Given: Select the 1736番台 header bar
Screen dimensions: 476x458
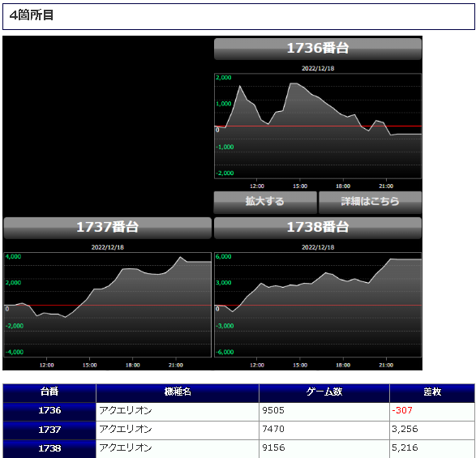Looking at the screenshot, I should click(x=318, y=49).
